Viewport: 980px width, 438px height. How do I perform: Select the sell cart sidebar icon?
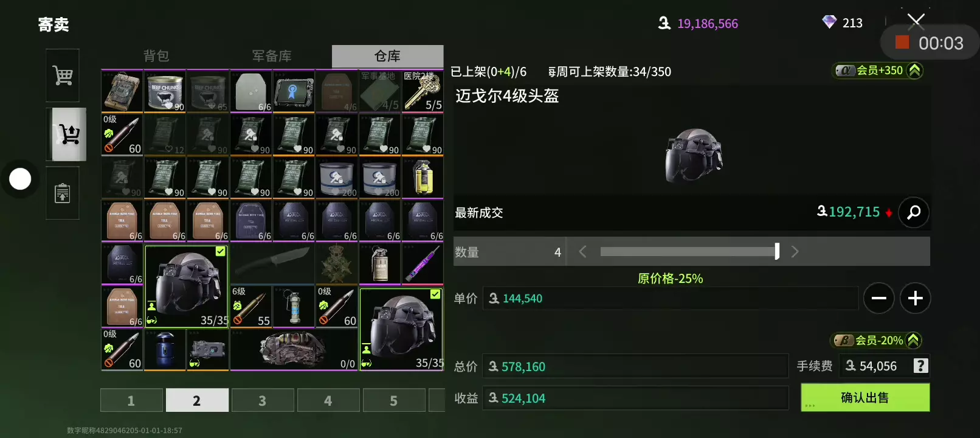pyautogui.click(x=68, y=134)
